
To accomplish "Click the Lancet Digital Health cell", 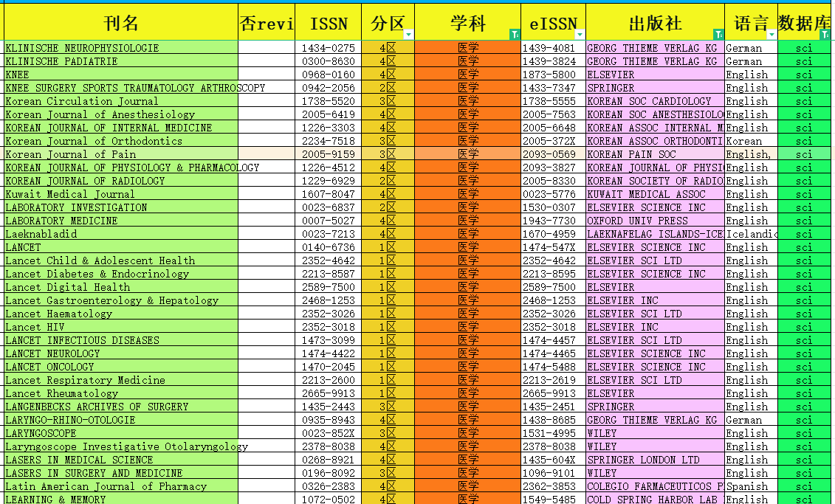I will [121, 287].
